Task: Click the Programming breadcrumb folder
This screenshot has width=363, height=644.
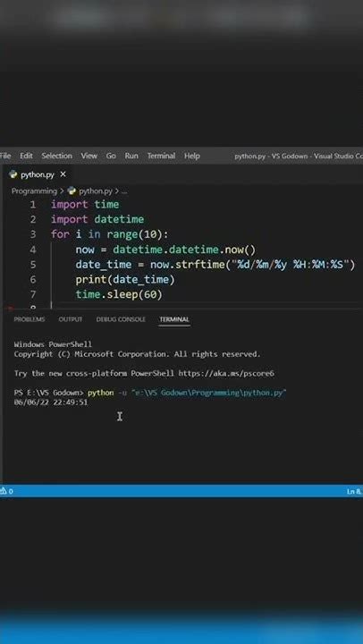Action: pos(34,191)
